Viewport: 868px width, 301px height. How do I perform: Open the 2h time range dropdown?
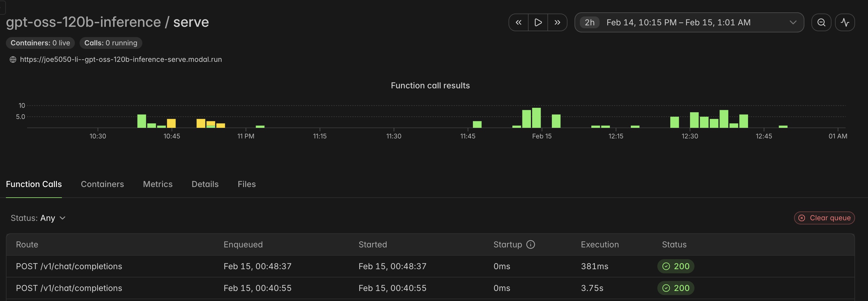pos(689,22)
